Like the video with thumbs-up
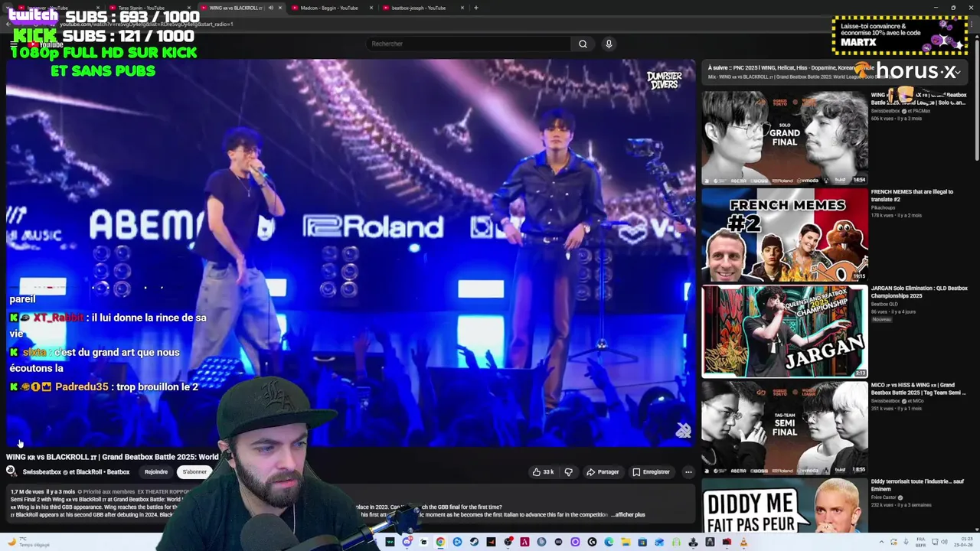The height and width of the screenshot is (551, 980). tap(537, 472)
